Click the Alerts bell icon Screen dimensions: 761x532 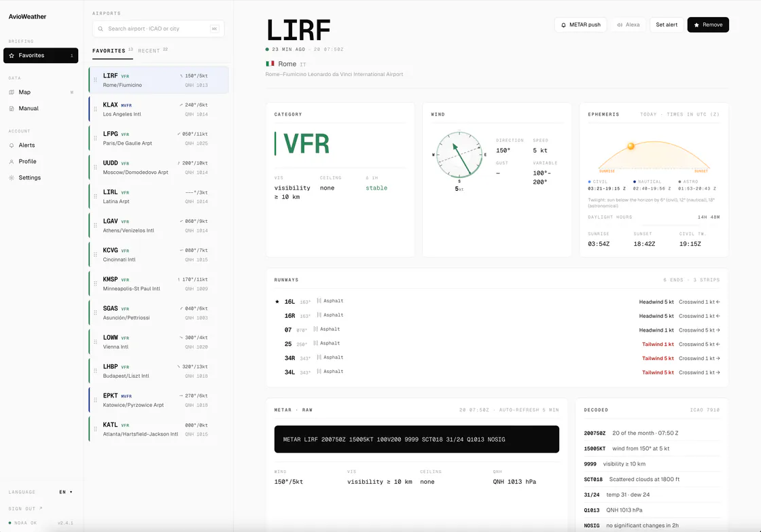[12, 145]
